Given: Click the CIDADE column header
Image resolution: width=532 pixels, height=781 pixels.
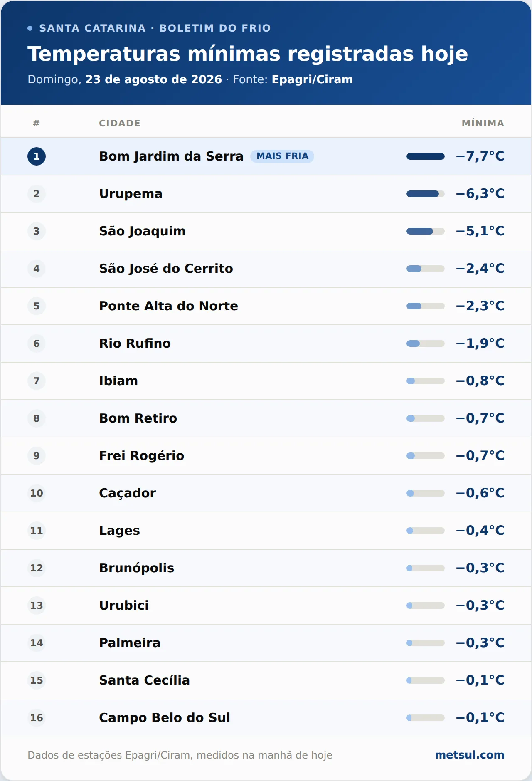Looking at the screenshot, I should (x=120, y=123).
